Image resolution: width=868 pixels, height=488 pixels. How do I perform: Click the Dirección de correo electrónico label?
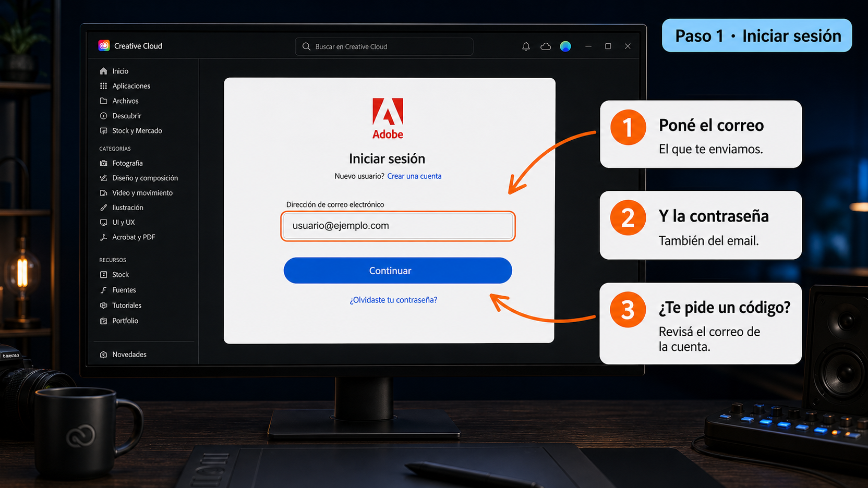(335, 204)
